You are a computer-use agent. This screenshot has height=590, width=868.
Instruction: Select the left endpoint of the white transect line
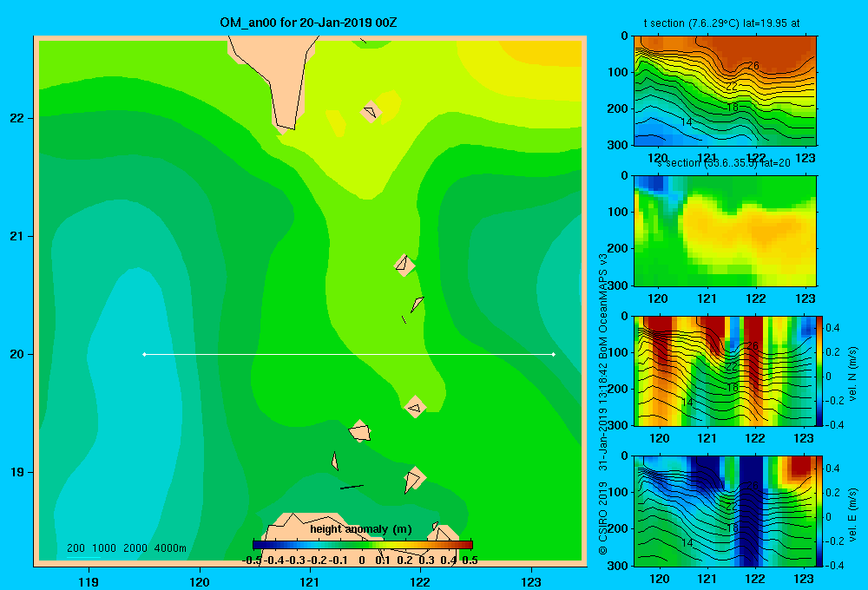(x=144, y=354)
